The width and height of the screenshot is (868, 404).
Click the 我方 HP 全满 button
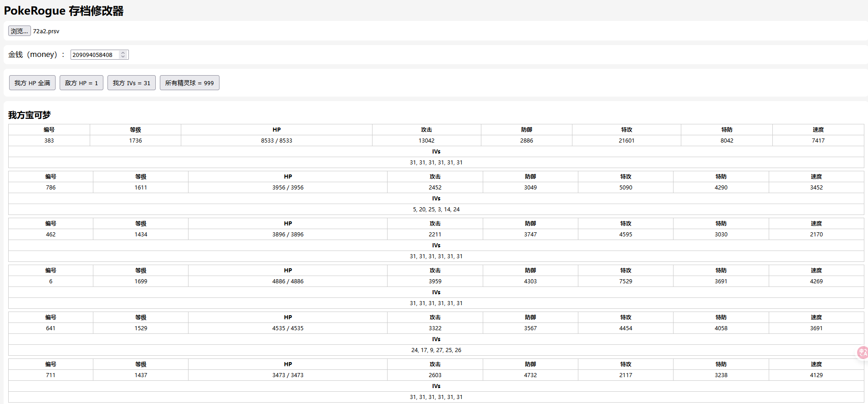[x=32, y=83]
